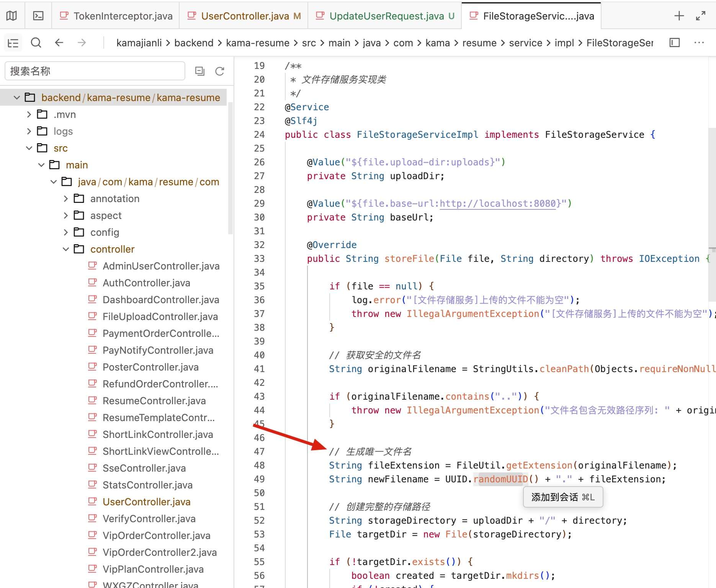Screen dimensions: 716x588
Task: Click impl in breadcrumb path
Action: (564, 43)
